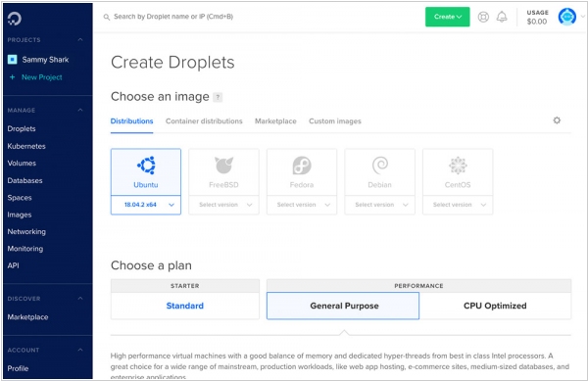This screenshot has height=381, width=588.
Task: Open CentOS Select version dropdown
Action: (458, 205)
